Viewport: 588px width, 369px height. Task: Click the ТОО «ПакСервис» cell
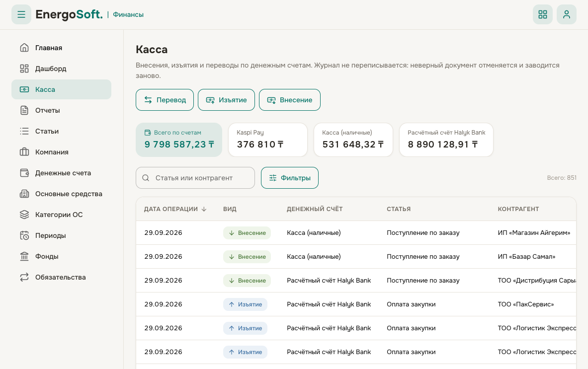pos(526,304)
